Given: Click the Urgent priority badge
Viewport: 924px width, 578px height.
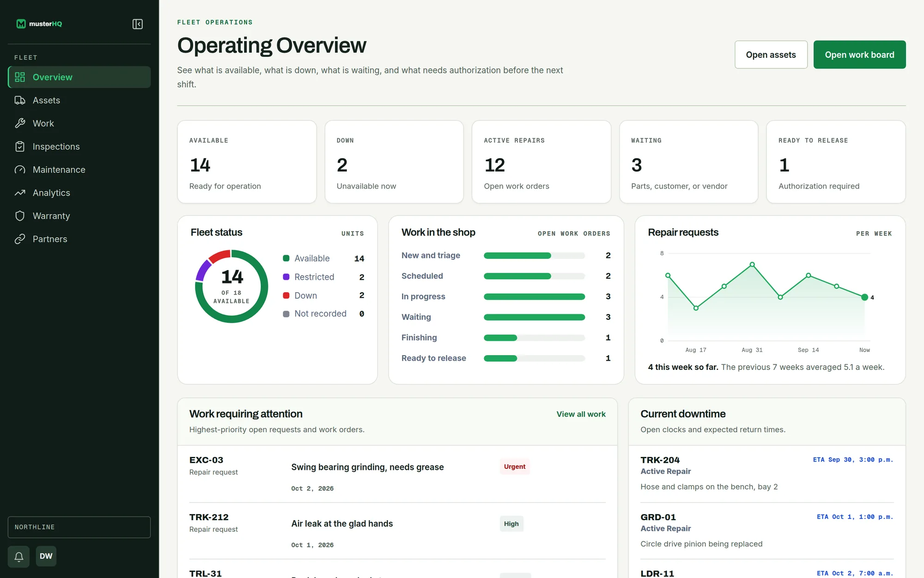Looking at the screenshot, I should coord(515,467).
